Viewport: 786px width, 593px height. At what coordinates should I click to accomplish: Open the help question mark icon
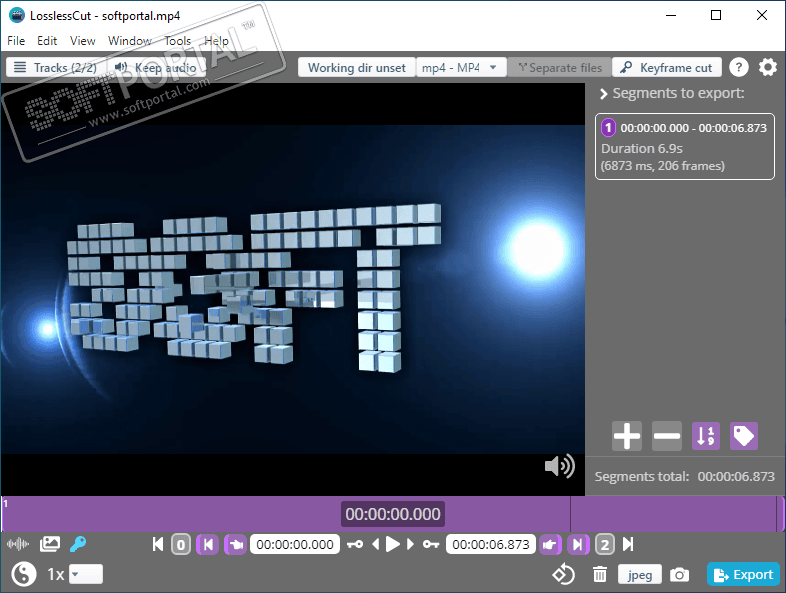738,67
